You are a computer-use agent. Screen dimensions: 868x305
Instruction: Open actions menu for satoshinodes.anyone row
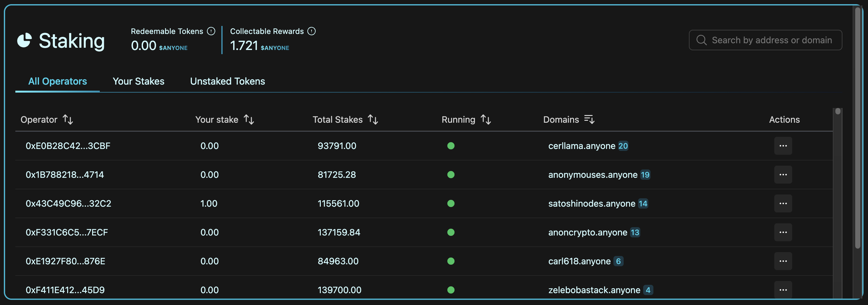tap(783, 203)
